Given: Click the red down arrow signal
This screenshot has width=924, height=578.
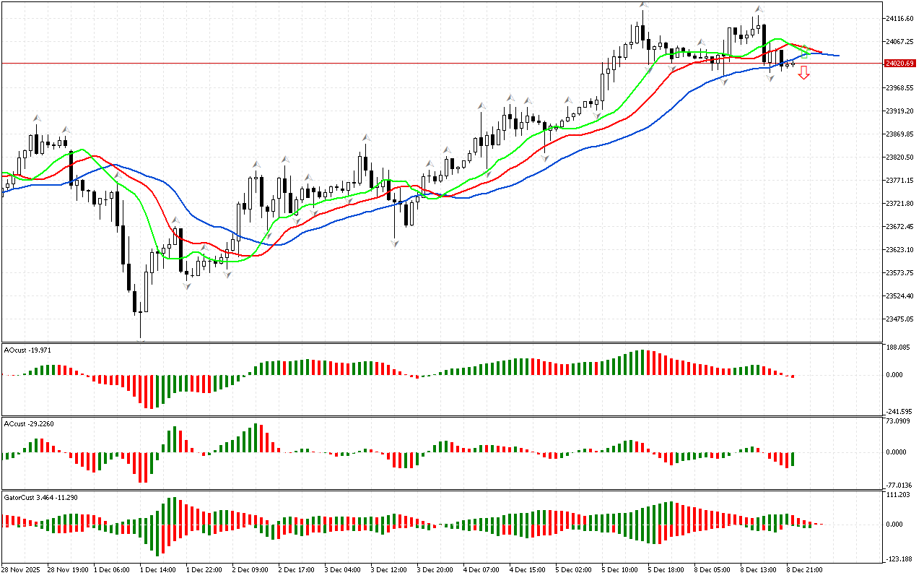Looking at the screenshot, I should pyautogui.click(x=803, y=72).
